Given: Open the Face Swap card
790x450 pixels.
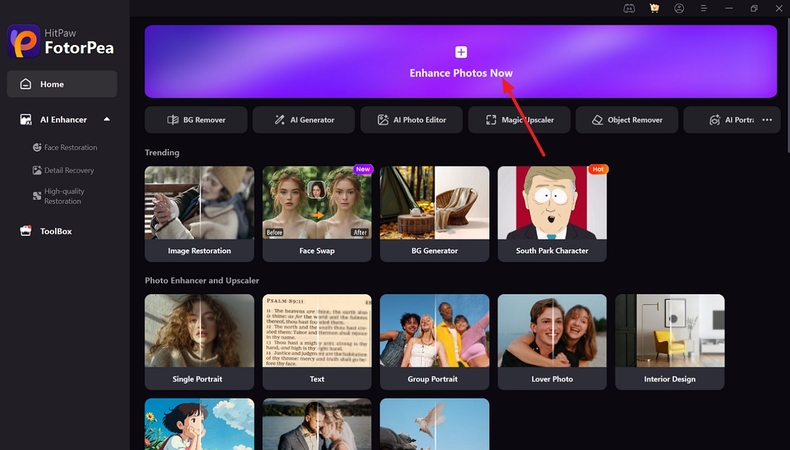Looking at the screenshot, I should click(317, 214).
